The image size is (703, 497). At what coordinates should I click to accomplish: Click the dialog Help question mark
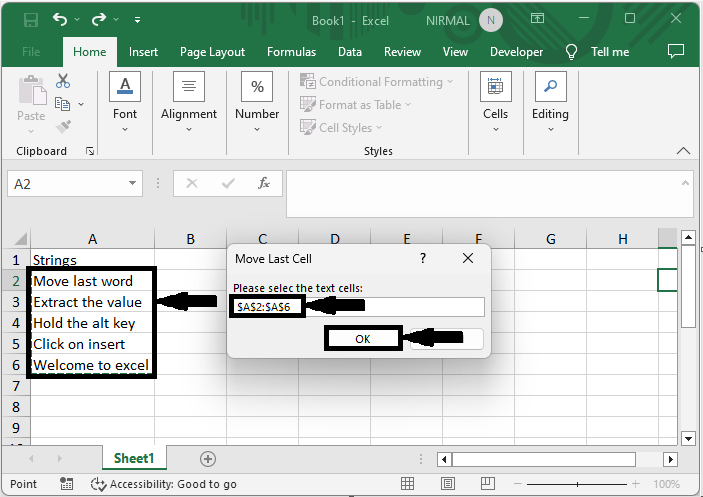[x=423, y=258]
